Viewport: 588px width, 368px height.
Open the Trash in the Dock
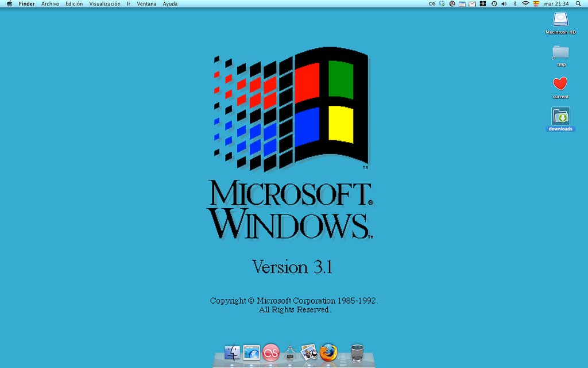[357, 353]
